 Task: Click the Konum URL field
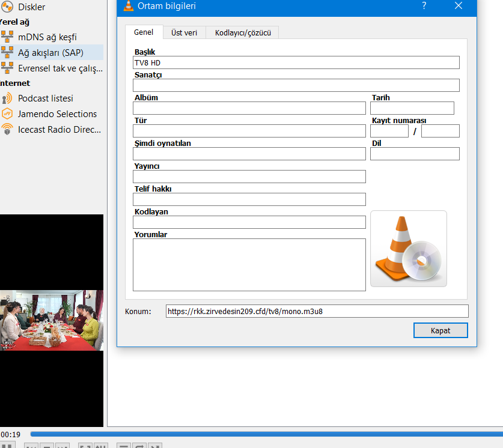317,311
